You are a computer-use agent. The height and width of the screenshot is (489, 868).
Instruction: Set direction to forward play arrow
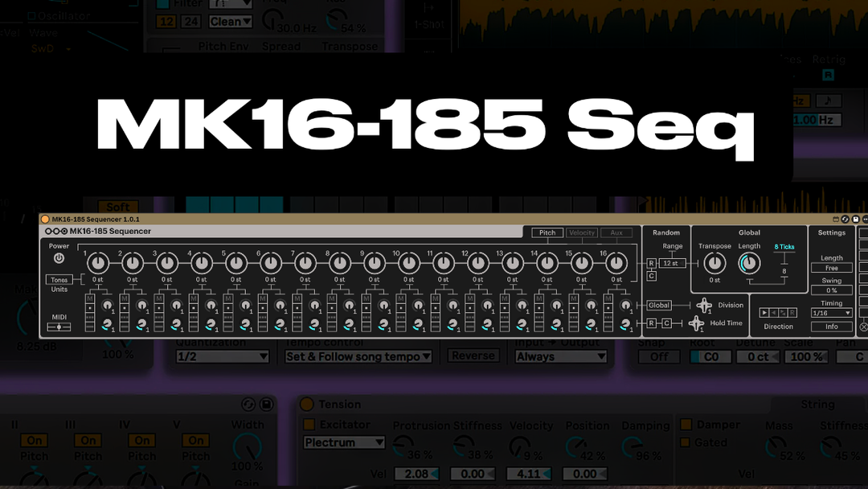click(764, 312)
